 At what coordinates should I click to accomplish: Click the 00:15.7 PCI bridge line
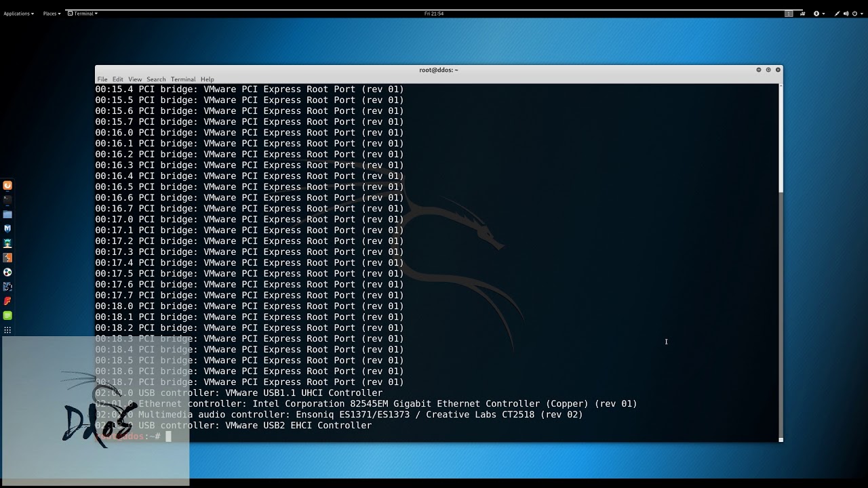coord(250,122)
